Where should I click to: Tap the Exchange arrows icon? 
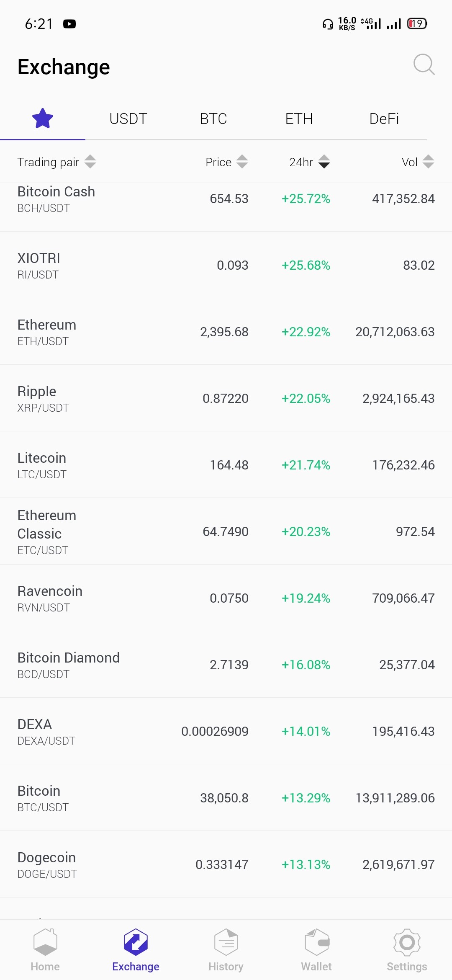click(136, 942)
